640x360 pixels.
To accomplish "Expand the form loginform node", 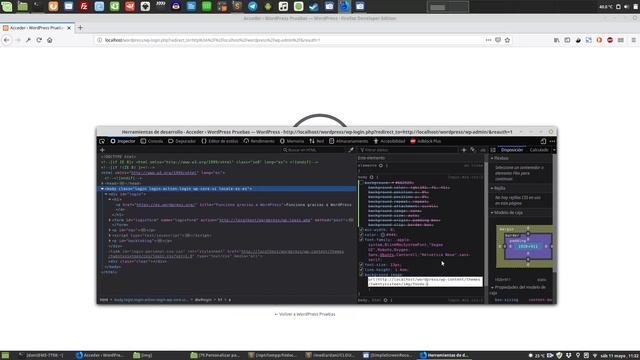I will coord(110,220).
